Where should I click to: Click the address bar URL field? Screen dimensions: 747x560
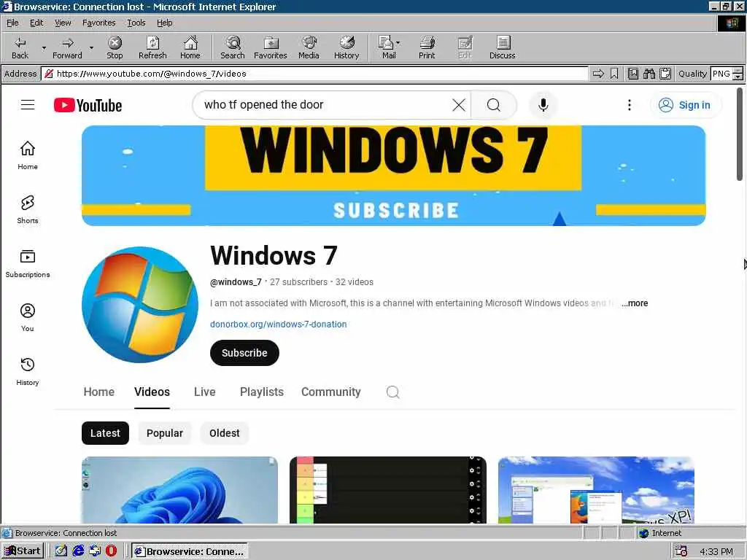[x=314, y=74]
